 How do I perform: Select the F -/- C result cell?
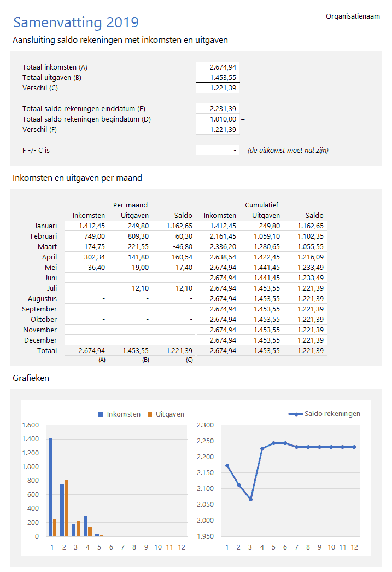tap(218, 150)
